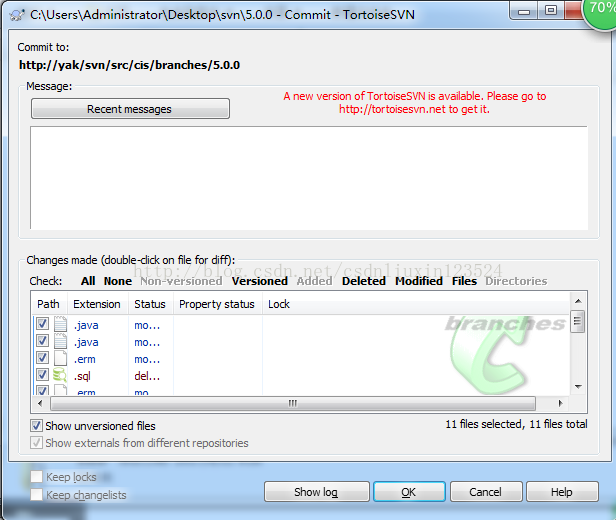Click horizontal scrollbar right arrow

pyautogui.click(x=561, y=403)
